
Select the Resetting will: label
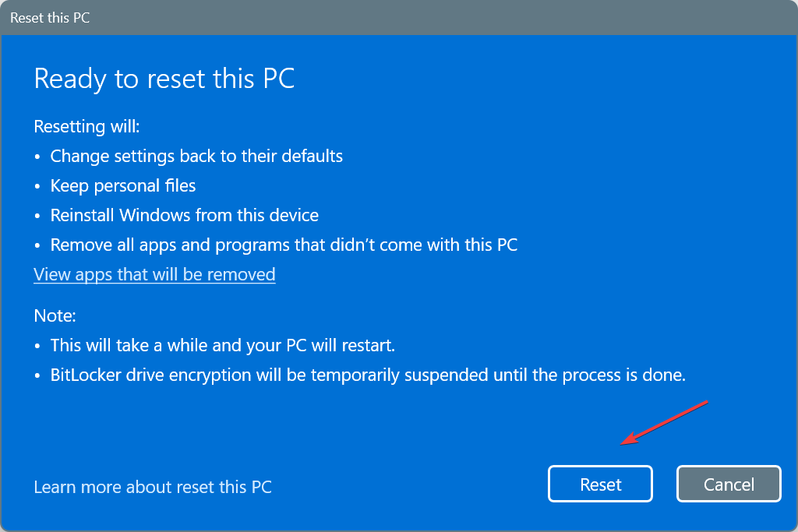(87, 126)
